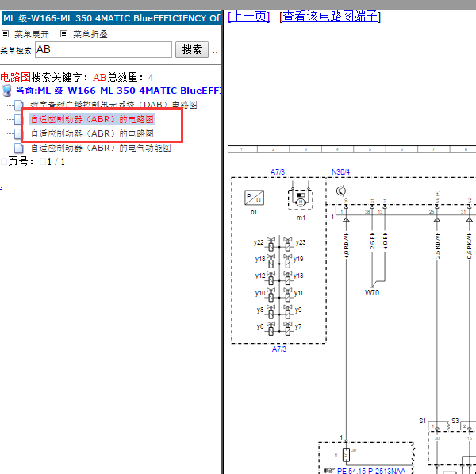Image resolution: width=476 pixels, height=474 pixels.
Task: Click the top A7/3 component label
Action: [x=278, y=172]
